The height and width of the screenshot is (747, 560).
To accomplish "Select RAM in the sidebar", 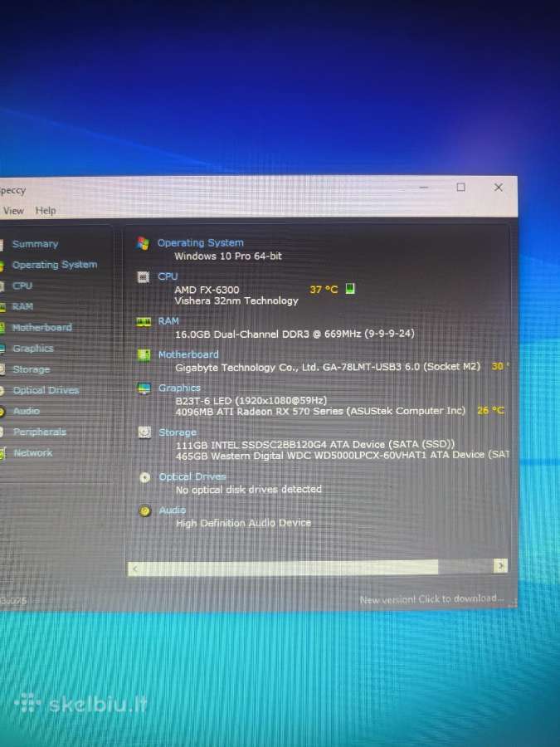I will pos(23,306).
